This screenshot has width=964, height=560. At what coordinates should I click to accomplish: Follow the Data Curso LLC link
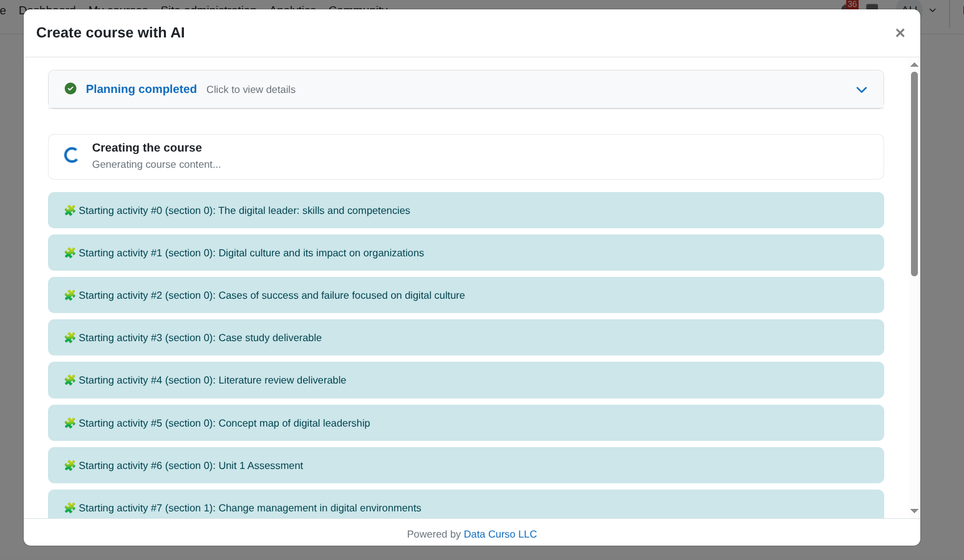pyautogui.click(x=500, y=534)
